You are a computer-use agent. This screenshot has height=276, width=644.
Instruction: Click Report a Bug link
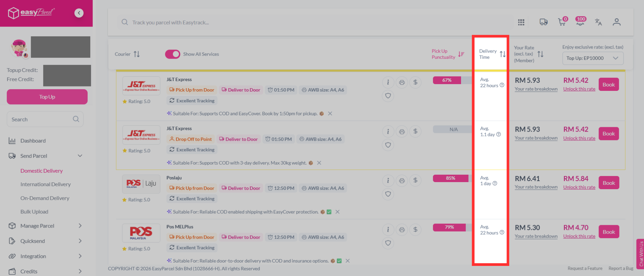tap(621, 268)
